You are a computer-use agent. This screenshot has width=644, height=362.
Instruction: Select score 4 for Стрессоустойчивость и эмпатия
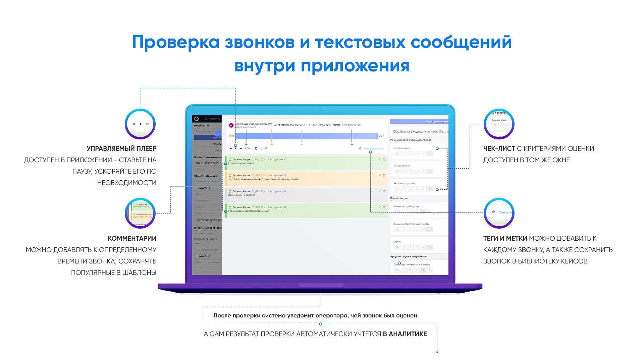[423, 270]
